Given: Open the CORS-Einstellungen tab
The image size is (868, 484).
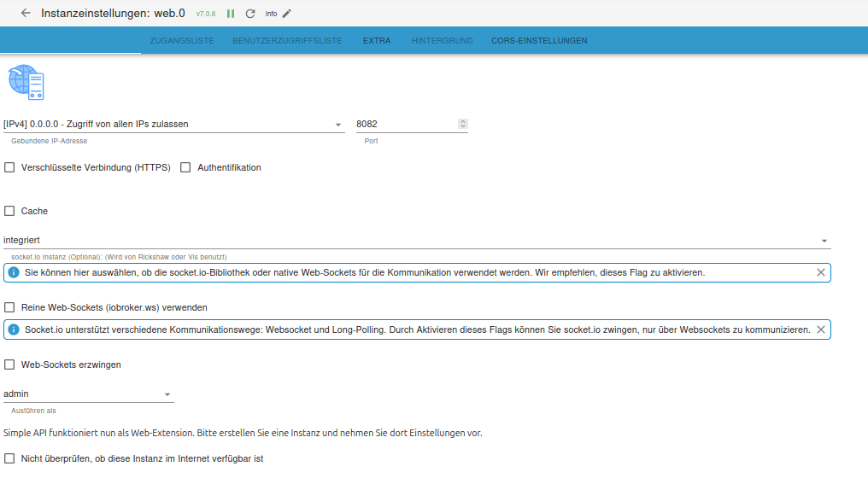Looking at the screenshot, I should (539, 40).
